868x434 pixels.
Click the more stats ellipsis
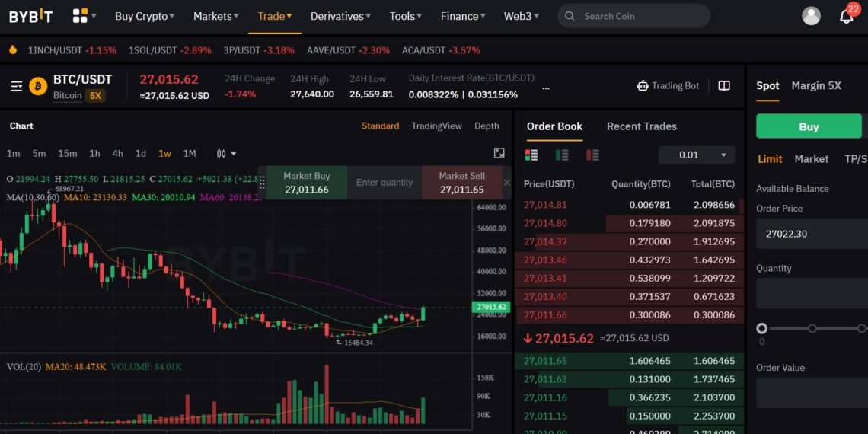click(546, 88)
